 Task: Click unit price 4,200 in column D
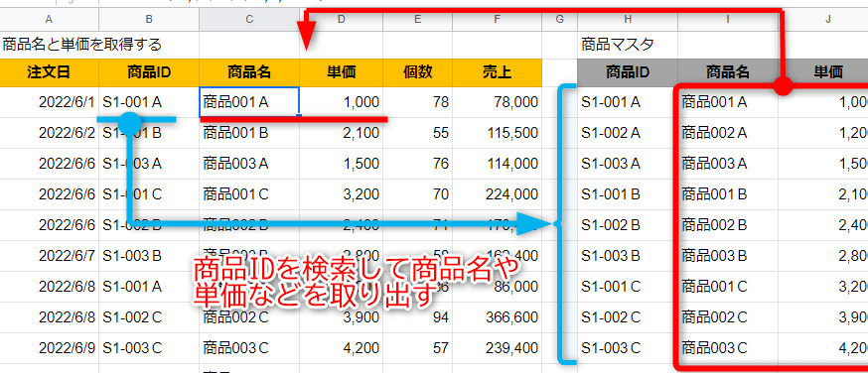[x=341, y=348]
